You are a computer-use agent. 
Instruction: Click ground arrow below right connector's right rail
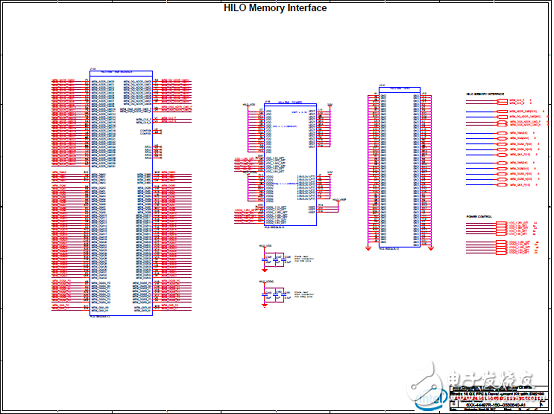[x=431, y=249]
